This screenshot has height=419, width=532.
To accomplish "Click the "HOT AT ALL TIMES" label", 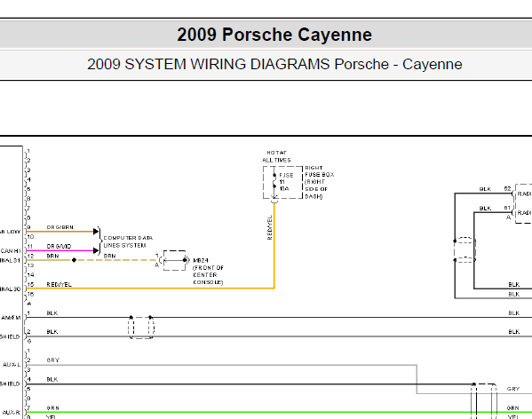I will (x=276, y=156).
